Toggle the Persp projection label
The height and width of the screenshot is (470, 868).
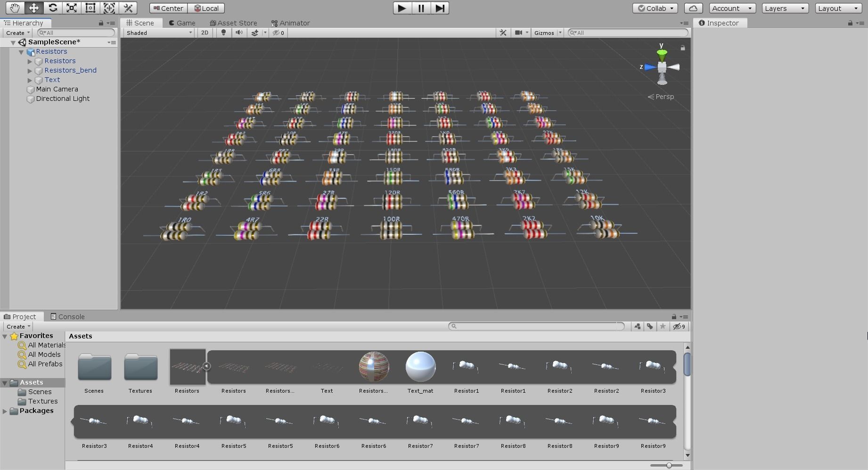(661, 97)
